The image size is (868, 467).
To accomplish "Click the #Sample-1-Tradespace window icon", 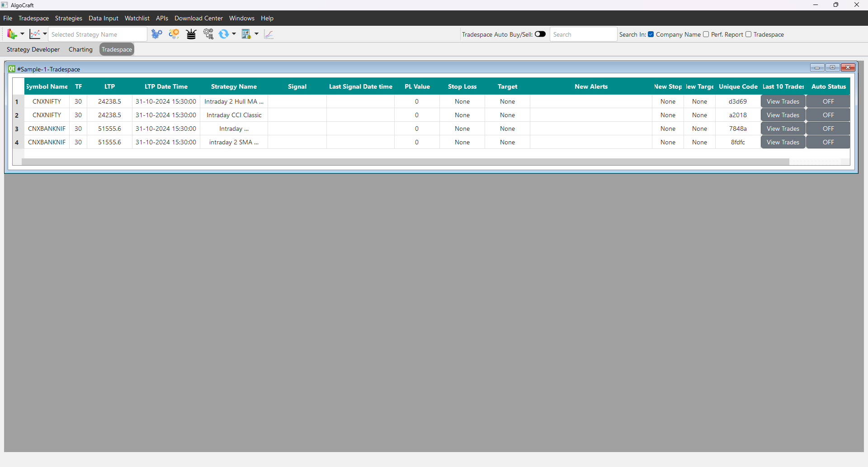I will coord(12,69).
